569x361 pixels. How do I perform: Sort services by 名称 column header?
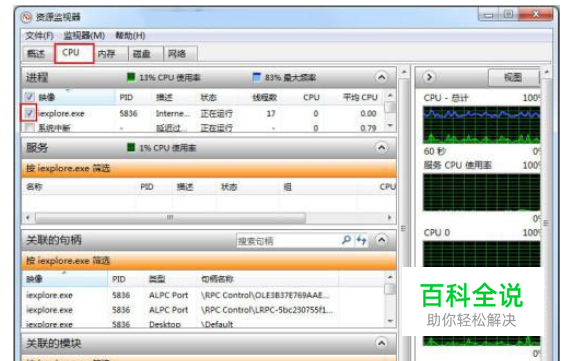34,186
